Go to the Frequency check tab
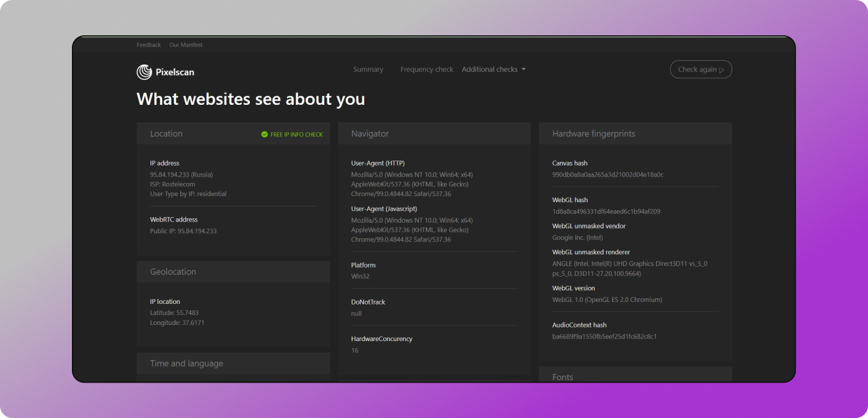Screen dimensions: 868x418 [x=427, y=69]
